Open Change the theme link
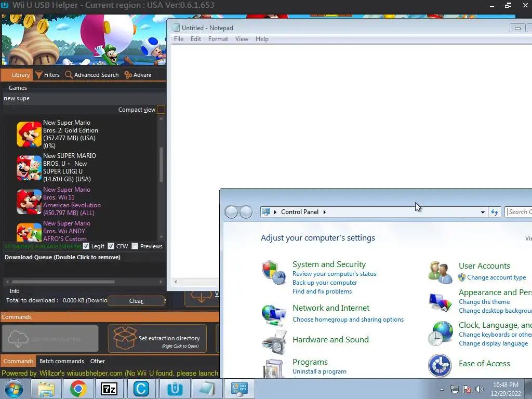 (484, 302)
